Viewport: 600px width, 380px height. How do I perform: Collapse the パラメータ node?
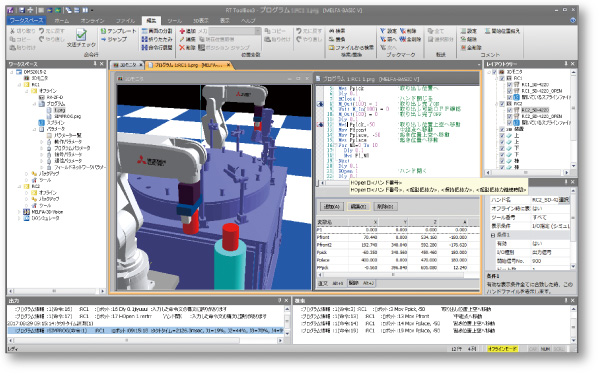[34, 129]
